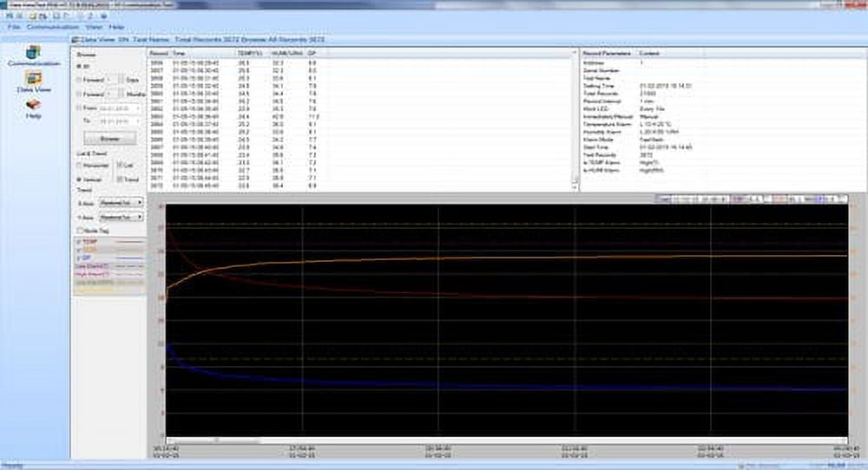Select the All radio button under Browse
Screen dimensions: 868x470
pyautogui.click(x=81, y=66)
